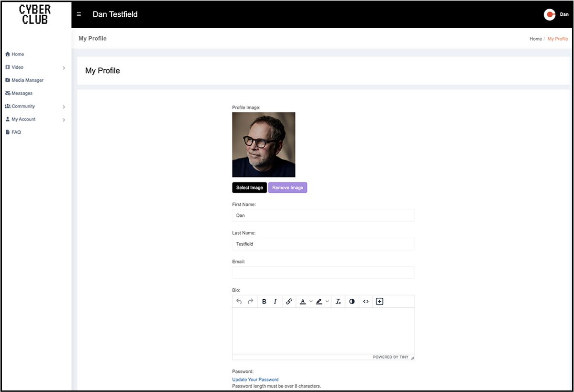Open Media Manager from the sidebar
Image resolution: width=574 pixels, height=392 pixels.
(27, 80)
